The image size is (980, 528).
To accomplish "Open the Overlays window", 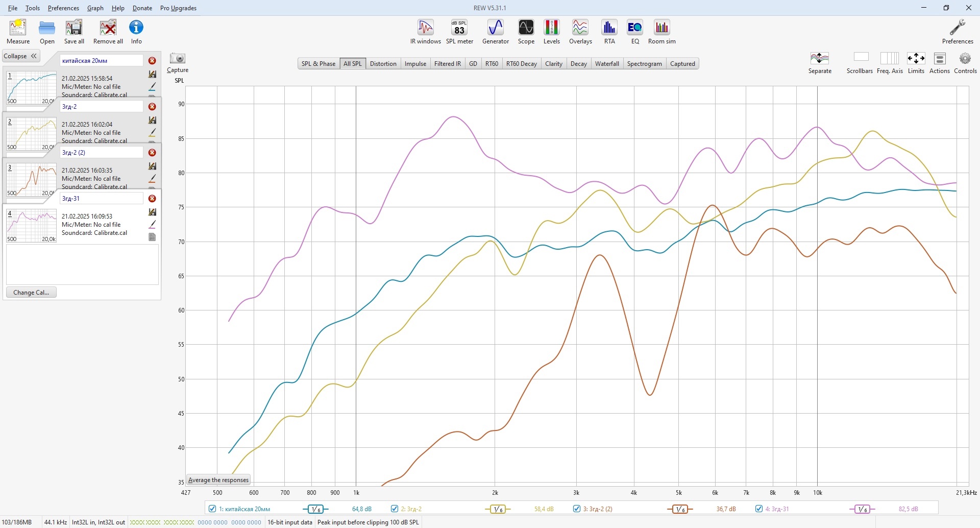I will coord(580,28).
